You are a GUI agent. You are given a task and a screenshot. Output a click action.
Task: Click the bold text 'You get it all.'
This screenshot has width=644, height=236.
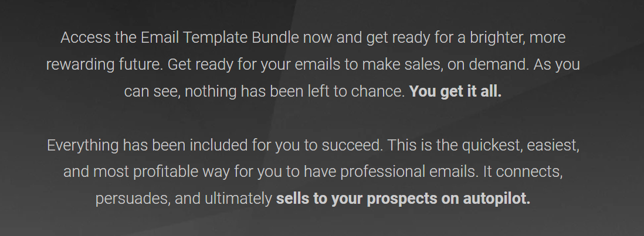pyautogui.click(x=455, y=92)
